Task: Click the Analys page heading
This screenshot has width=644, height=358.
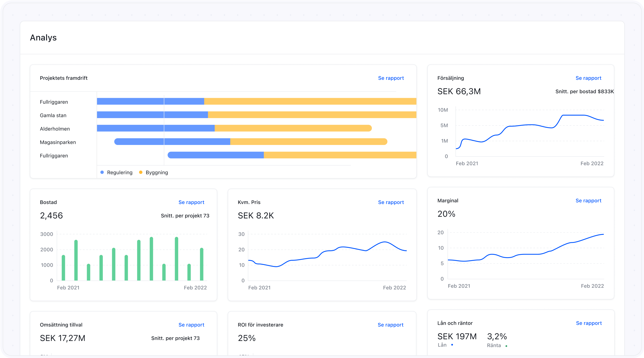Action: pos(43,38)
